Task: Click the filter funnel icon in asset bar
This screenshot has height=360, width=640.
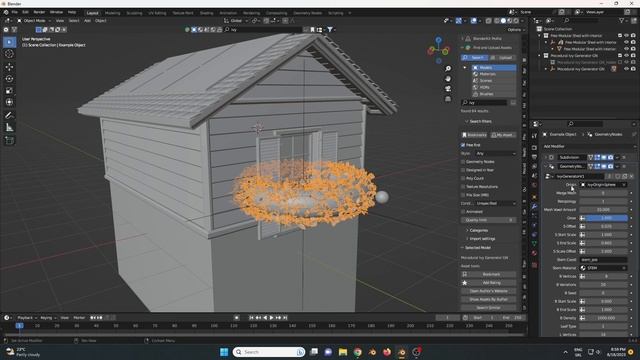Action: pos(330,29)
